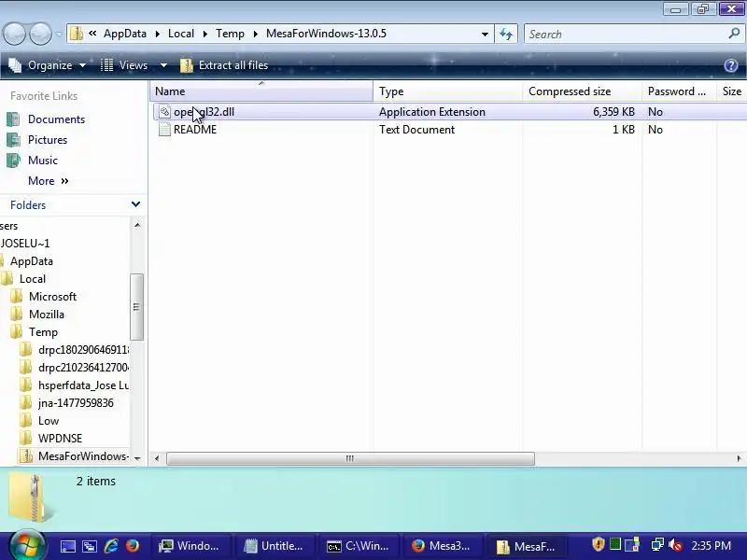Image resolution: width=747 pixels, height=560 pixels.
Task: Click Text Document type cell
Action: 416,130
